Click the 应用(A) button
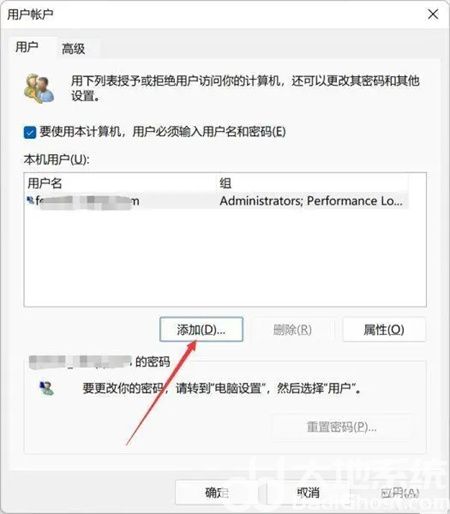450x514 pixels. pyautogui.click(x=400, y=492)
